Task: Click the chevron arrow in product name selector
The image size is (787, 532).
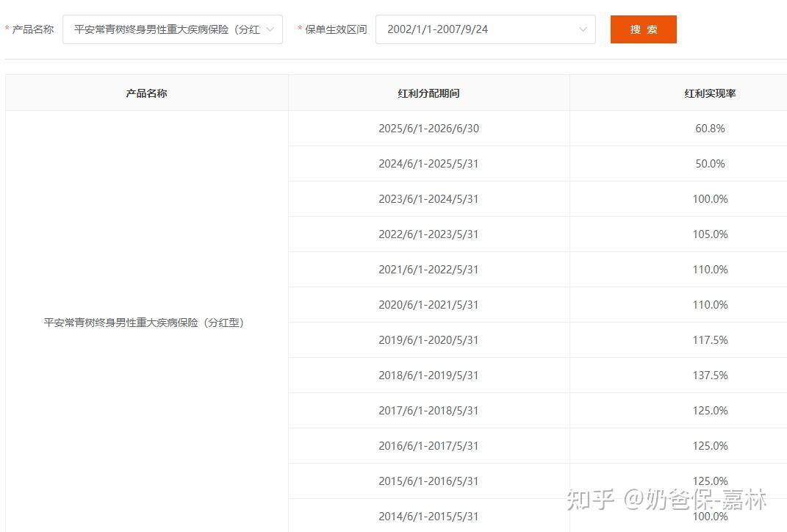Action: point(270,29)
